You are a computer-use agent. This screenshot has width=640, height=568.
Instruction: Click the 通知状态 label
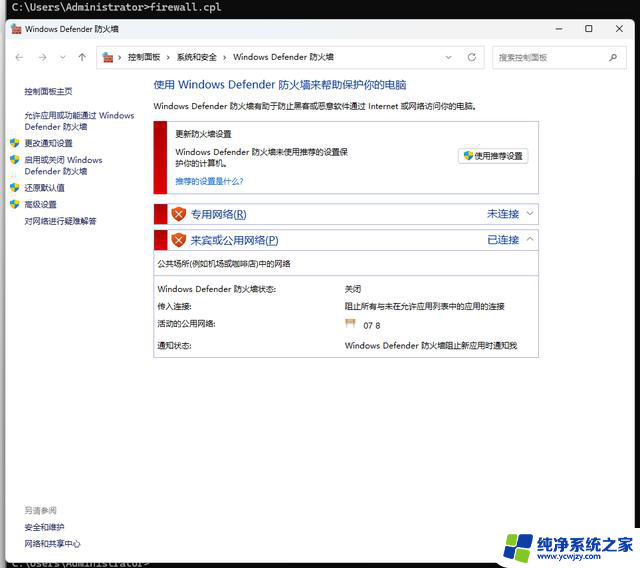coord(174,346)
